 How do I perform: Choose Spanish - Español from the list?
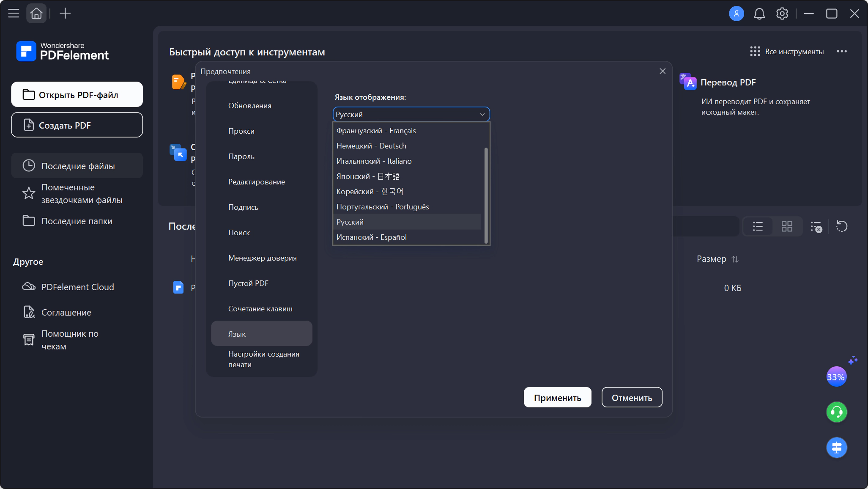407,237
